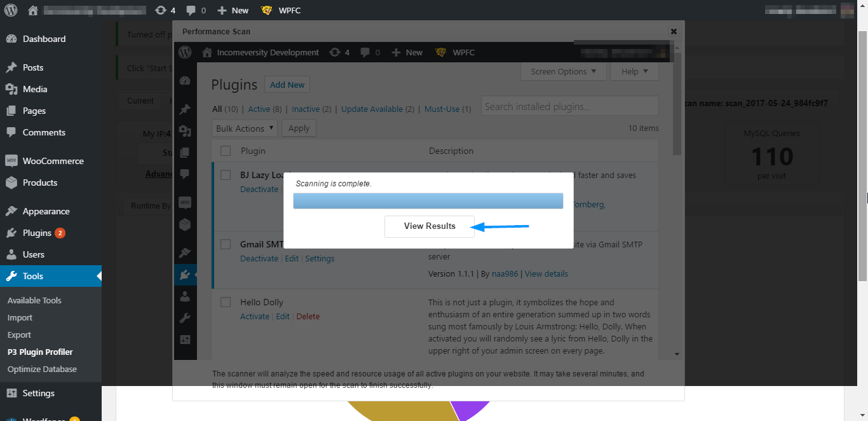
Task: Open WordPress logo menu in top admin bar
Action: 11,10
